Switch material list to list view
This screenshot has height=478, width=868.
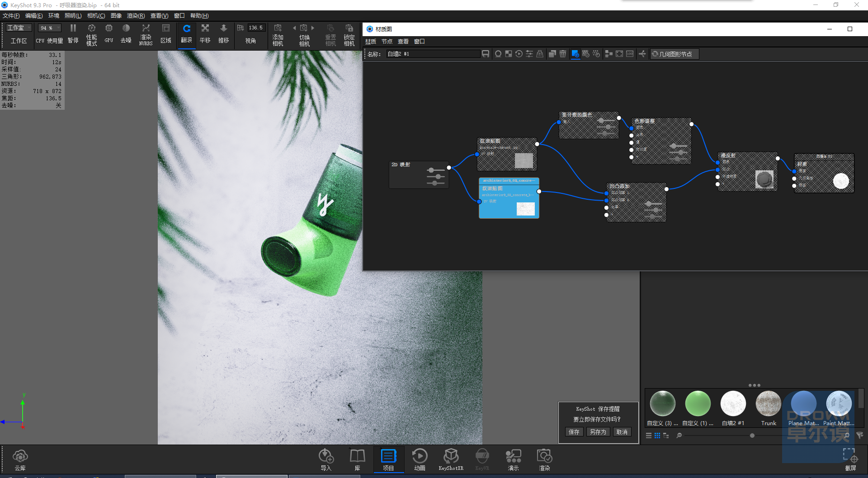click(x=649, y=436)
